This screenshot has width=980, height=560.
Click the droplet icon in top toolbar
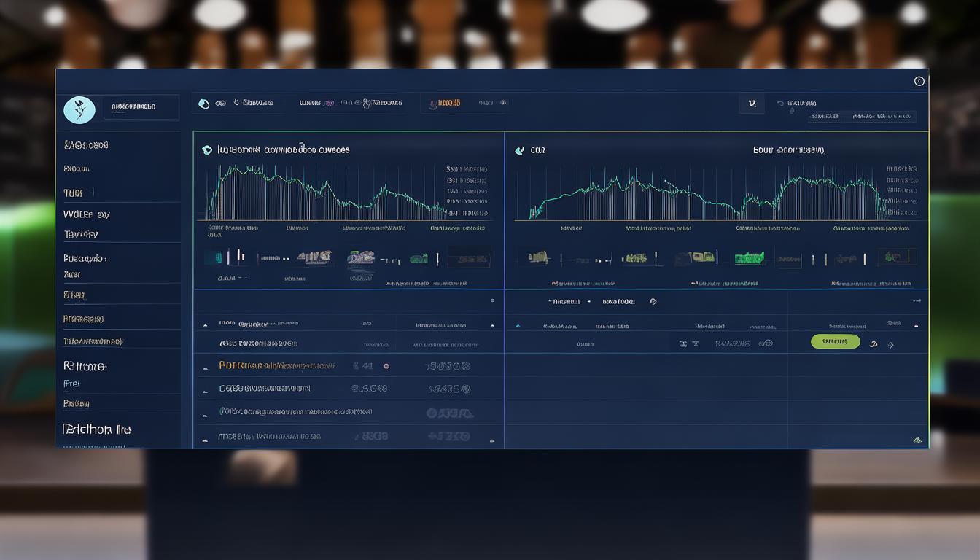(x=203, y=104)
